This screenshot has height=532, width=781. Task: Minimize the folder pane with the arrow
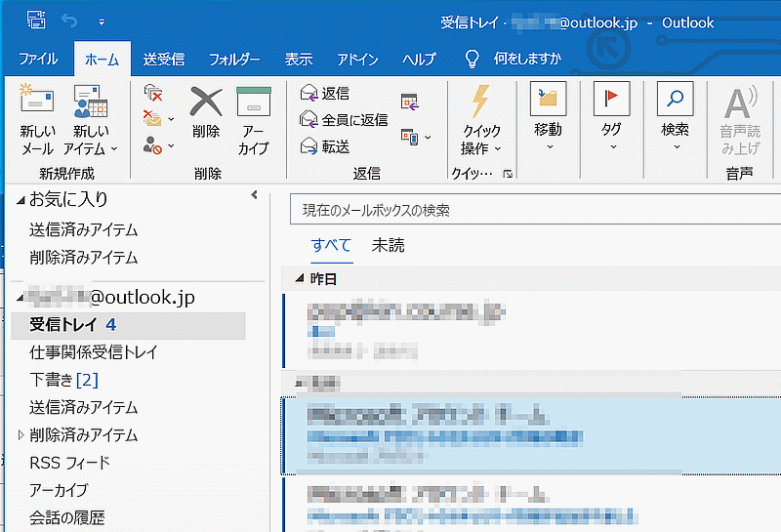coord(254,195)
